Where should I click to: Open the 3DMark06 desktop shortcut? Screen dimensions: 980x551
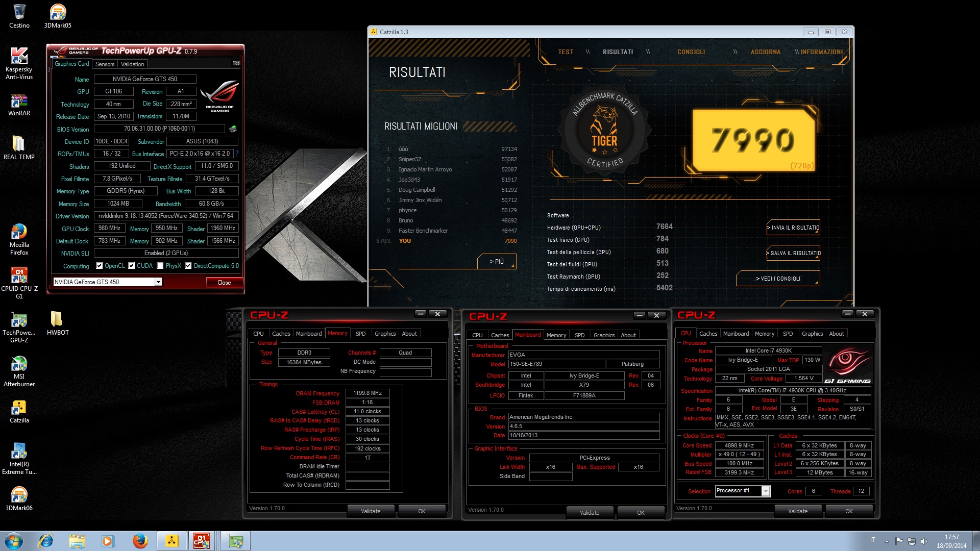pyautogui.click(x=19, y=499)
